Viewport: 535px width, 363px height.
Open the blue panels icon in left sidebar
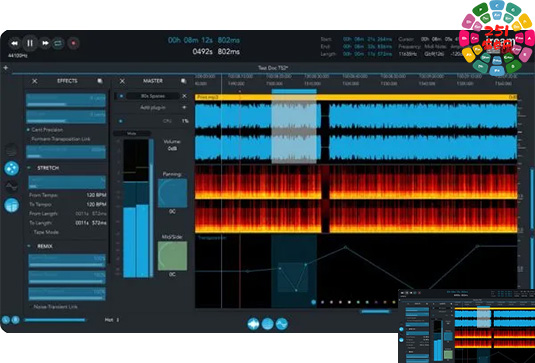(11, 205)
